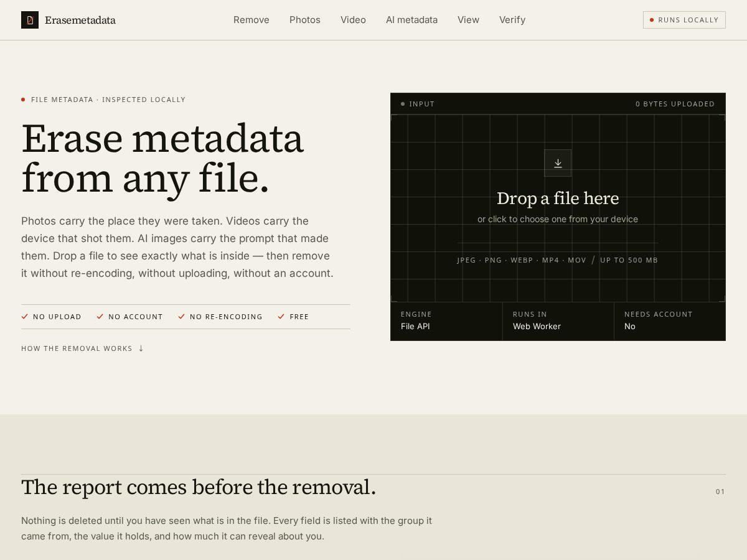Click the '0 BYTES UPLOADED' status text
Viewport: 747px width, 560px height.
675,104
